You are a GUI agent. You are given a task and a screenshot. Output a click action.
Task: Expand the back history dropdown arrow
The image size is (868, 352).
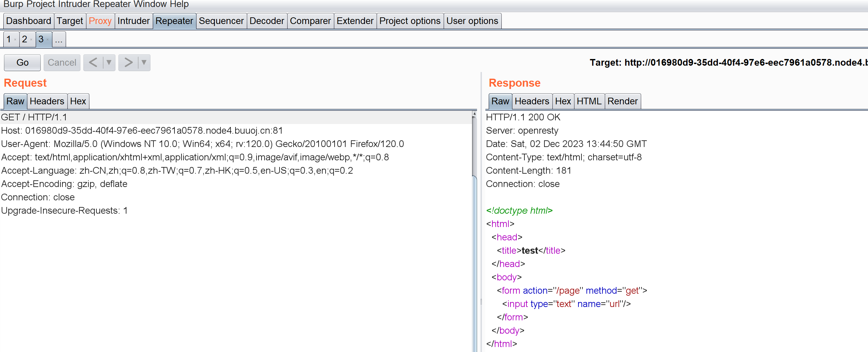[109, 63]
